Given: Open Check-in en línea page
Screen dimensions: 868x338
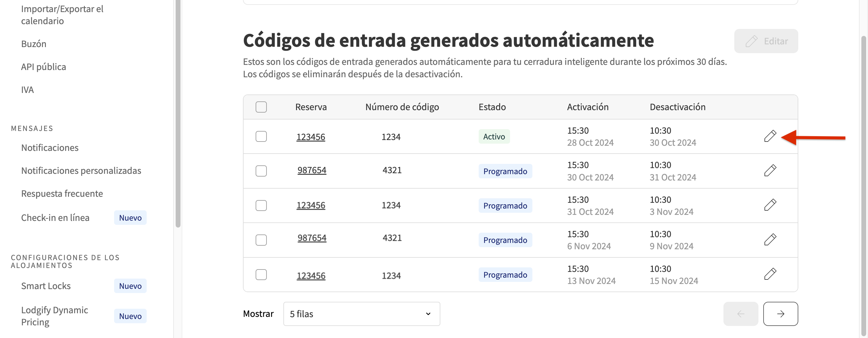Looking at the screenshot, I should tap(55, 217).
